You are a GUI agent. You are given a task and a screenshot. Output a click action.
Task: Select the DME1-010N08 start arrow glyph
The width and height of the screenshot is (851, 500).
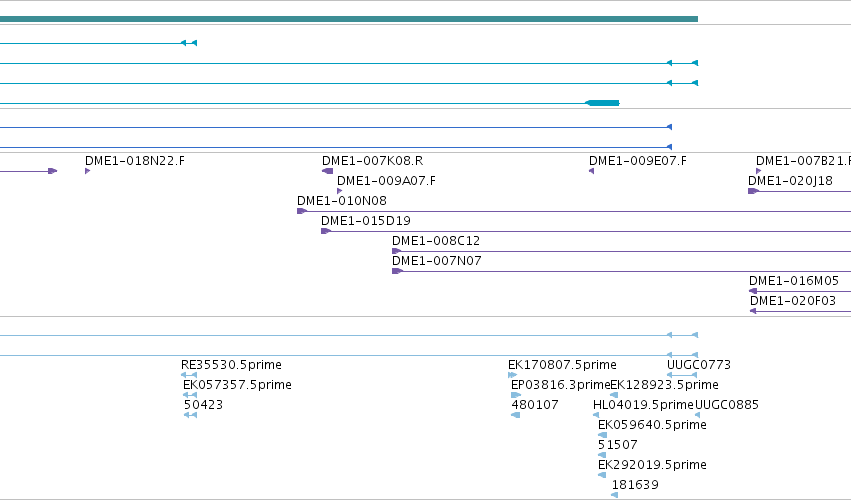point(302,211)
